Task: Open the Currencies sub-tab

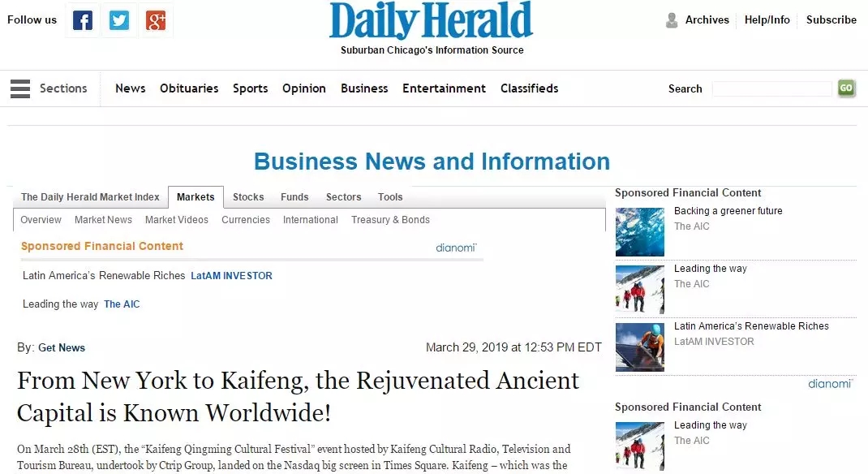Action: pyautogui.click(x=246, y=220)
